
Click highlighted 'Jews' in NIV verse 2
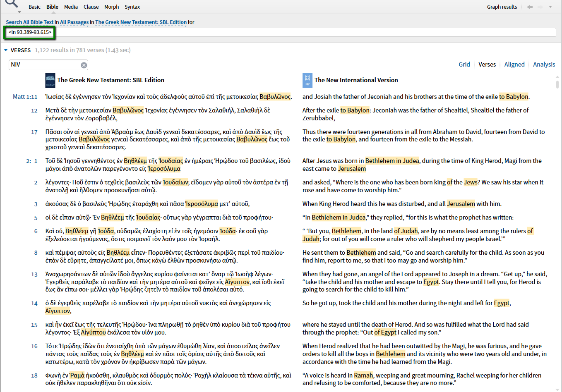pos(471,182)
